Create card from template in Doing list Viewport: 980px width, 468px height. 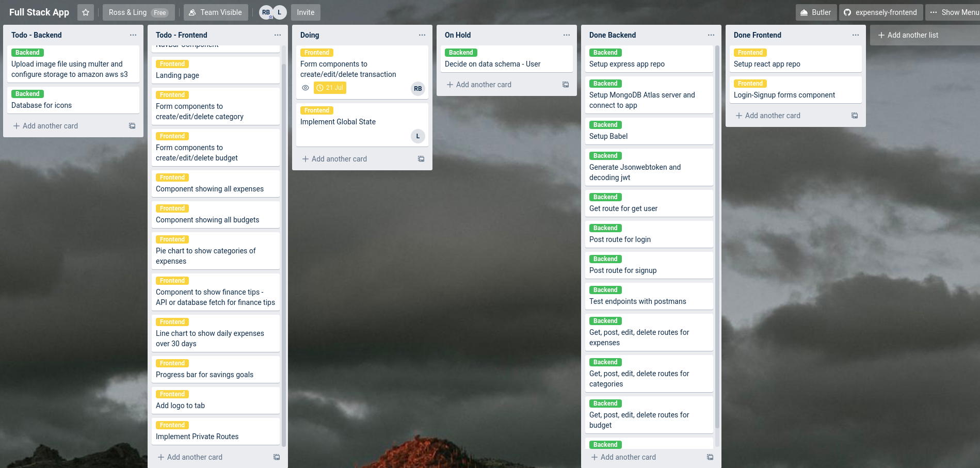tap(421, 159)
